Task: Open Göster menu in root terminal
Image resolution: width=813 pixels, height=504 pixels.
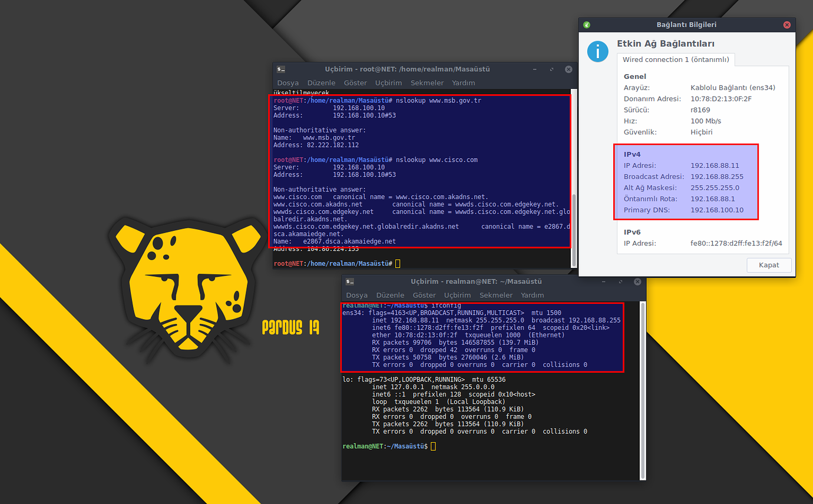Action: pyautogui.click(x=355, y=83)
